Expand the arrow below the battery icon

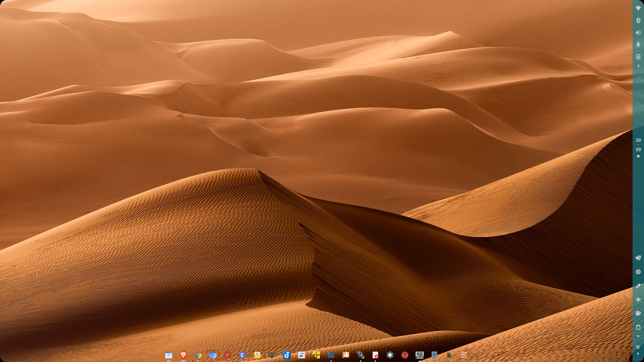(638, 66)
